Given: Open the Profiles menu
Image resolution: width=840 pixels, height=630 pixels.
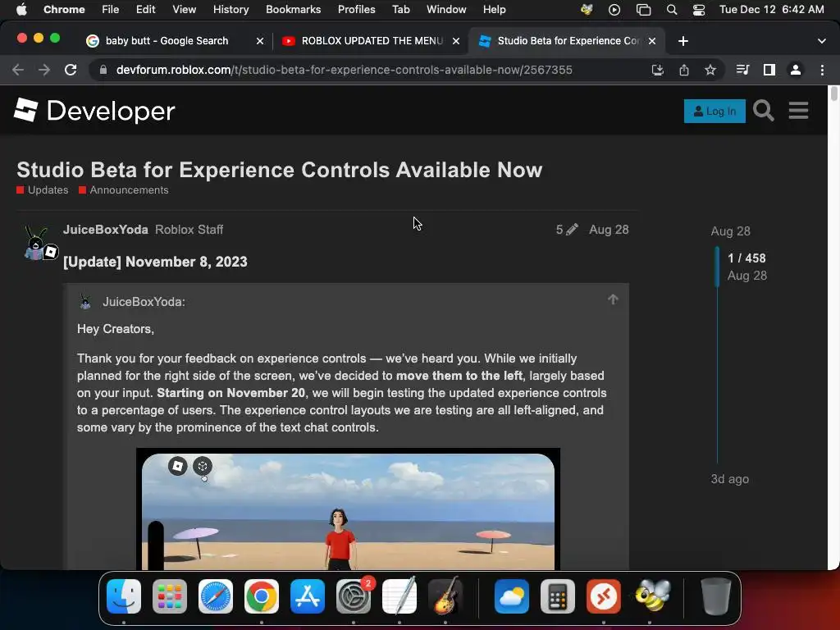Looking at the screenshot, I should (356, 10).
